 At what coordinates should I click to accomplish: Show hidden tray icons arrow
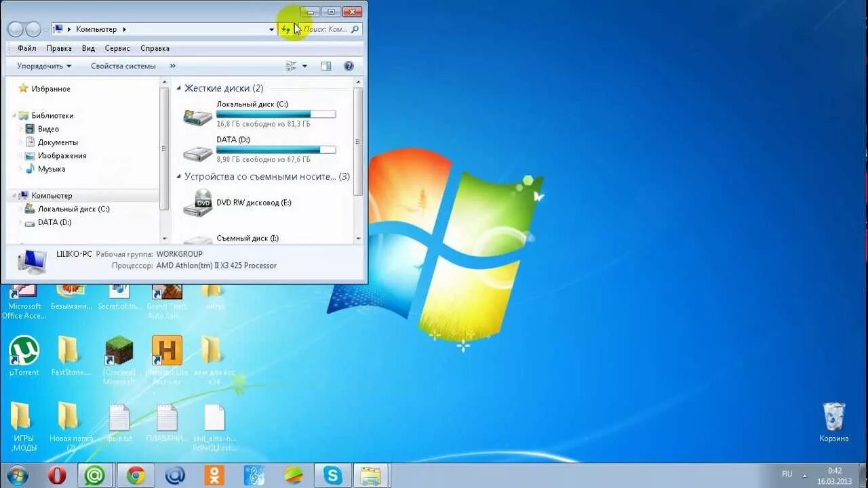[x=805, y=475]
